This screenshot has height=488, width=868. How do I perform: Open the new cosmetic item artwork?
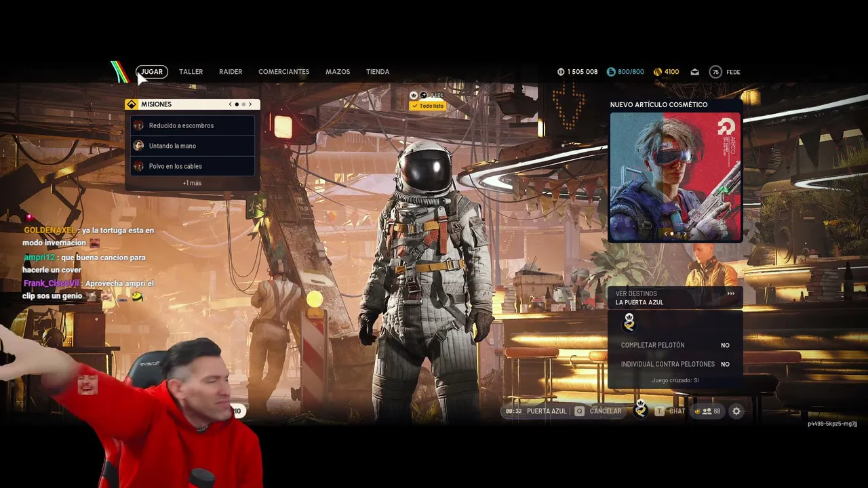coord(676,177)
